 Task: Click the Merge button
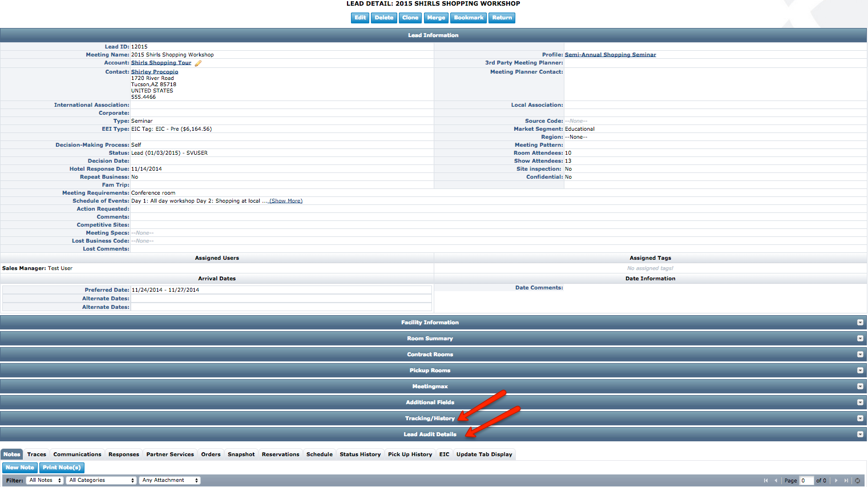click(436, 18)
